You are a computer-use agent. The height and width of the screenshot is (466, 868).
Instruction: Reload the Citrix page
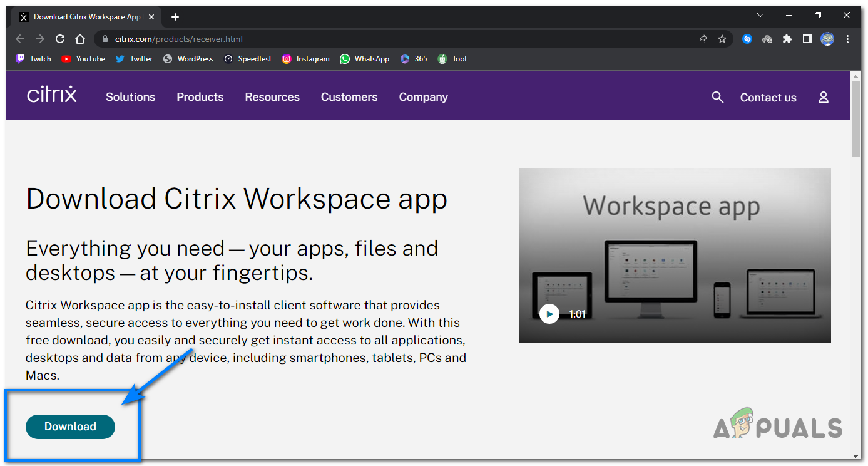tap(60, 39)
